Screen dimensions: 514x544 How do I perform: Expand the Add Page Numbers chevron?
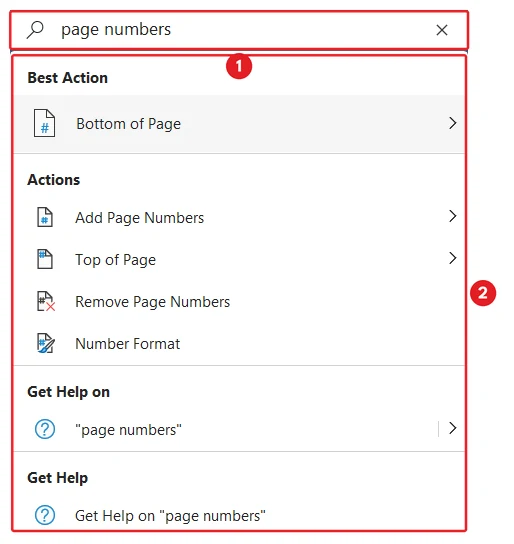(452, 216)
